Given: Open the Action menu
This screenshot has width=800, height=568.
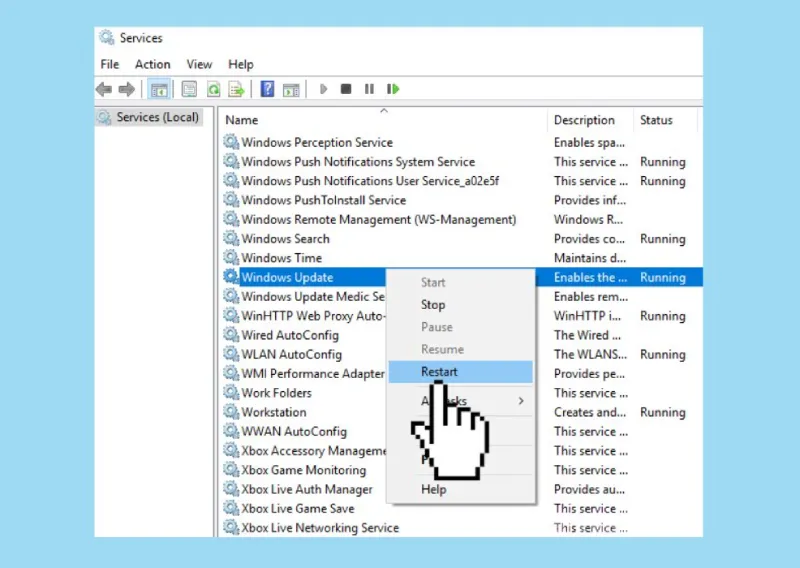Looking at the screenshot, I should [x=153, y=64].
